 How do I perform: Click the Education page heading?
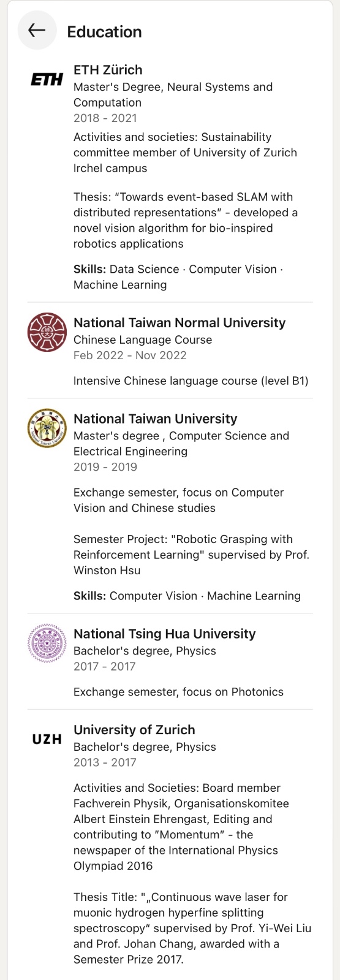point(104,32)
